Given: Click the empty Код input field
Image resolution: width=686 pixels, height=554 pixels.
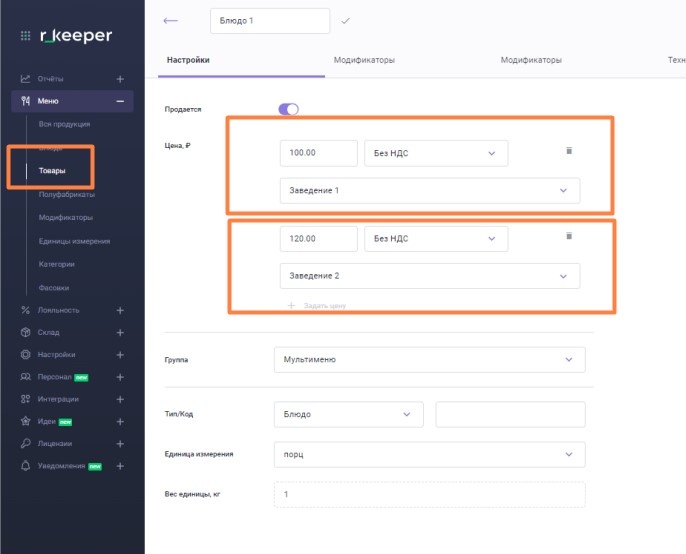Looking at the screenshot, I should (x=511, y=414).
